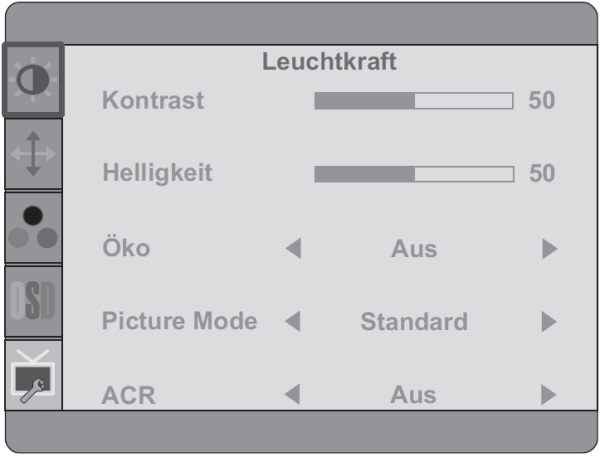
Task: Select the ACR menu entry
Action: tap(128, 395)
